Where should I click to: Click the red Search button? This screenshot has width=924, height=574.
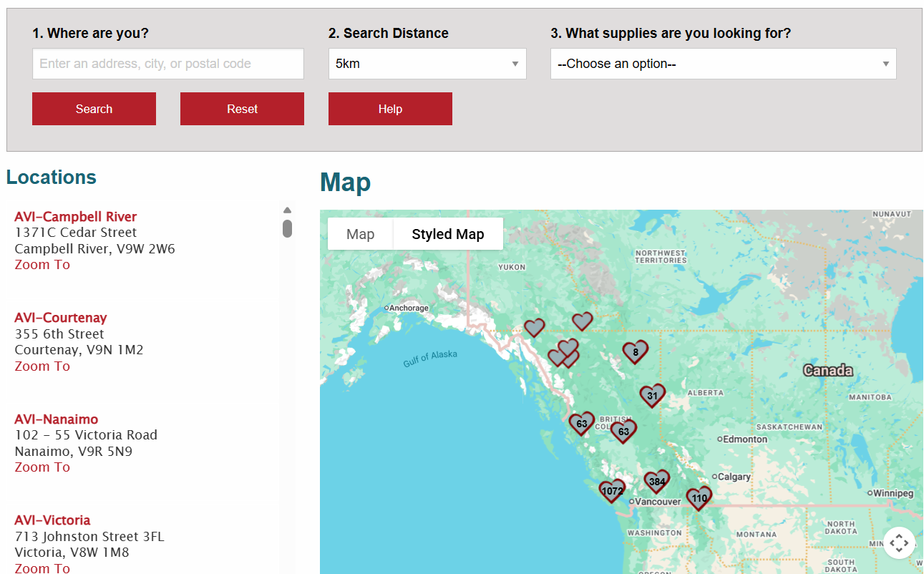pos(94,109)
